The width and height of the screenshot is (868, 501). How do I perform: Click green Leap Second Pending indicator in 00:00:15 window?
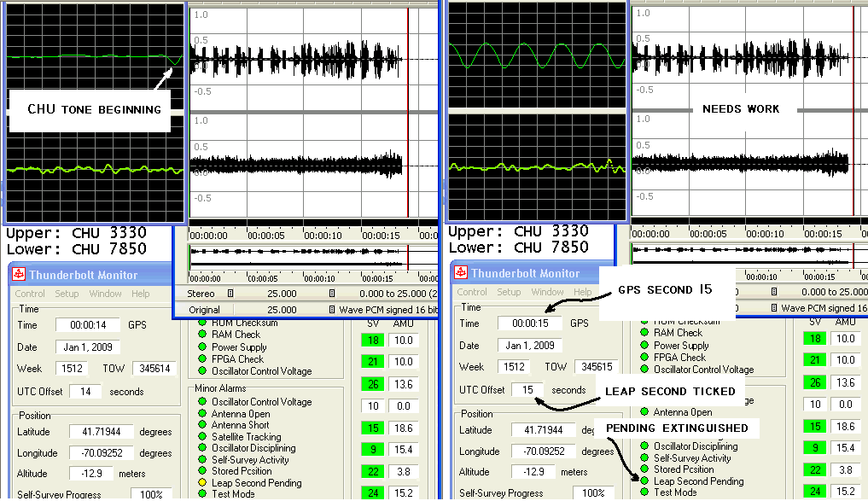click(644, 481)
